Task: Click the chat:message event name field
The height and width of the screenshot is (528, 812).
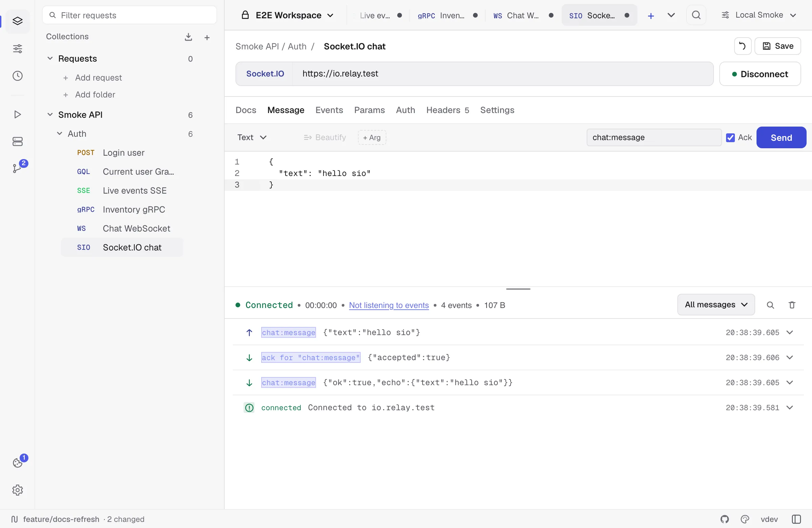Action: tap(654, 137)
